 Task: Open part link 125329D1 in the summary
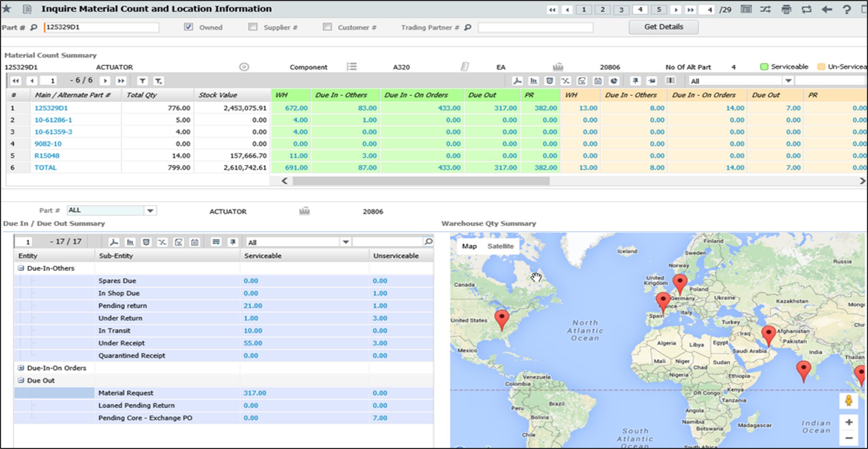coord(51,108)
